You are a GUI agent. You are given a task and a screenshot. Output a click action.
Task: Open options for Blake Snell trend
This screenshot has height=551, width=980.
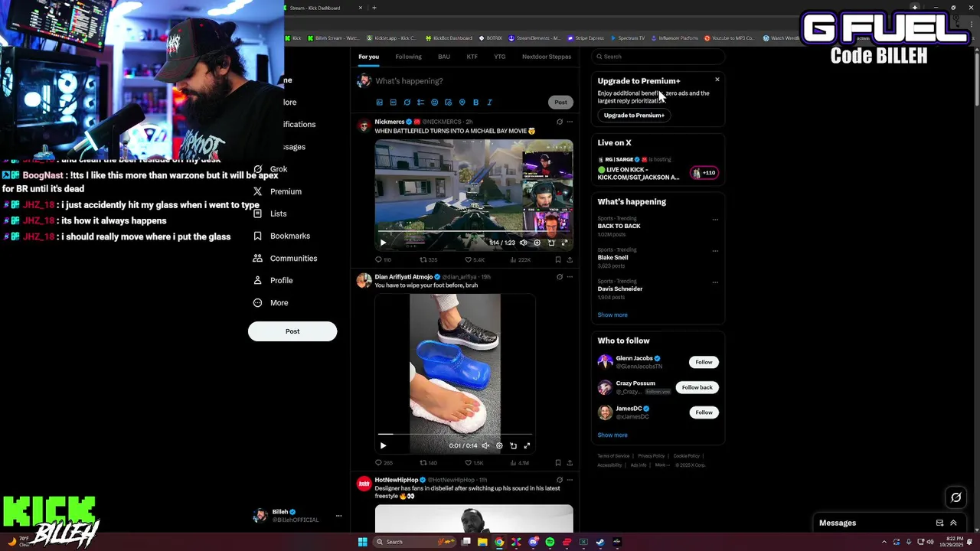coord(715,251)
